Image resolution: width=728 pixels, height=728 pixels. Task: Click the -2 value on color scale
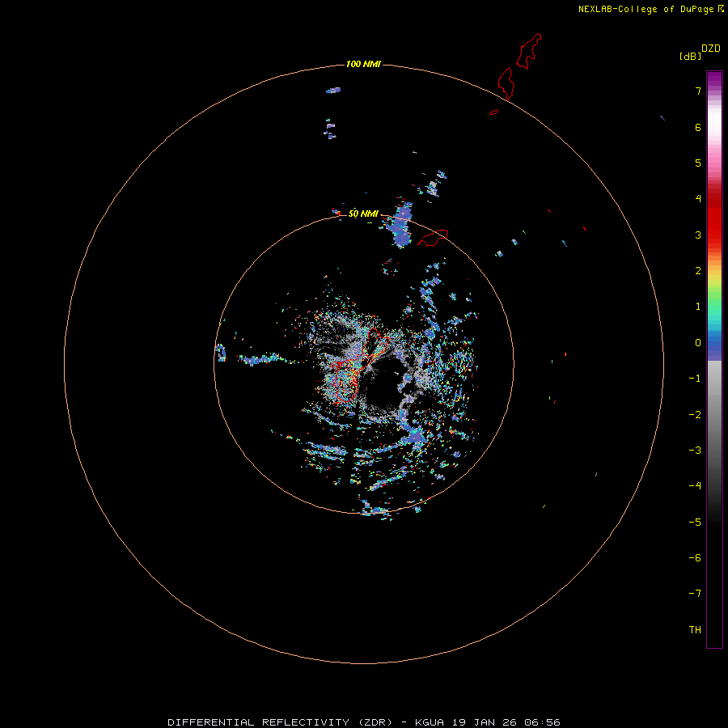[695, 415]
